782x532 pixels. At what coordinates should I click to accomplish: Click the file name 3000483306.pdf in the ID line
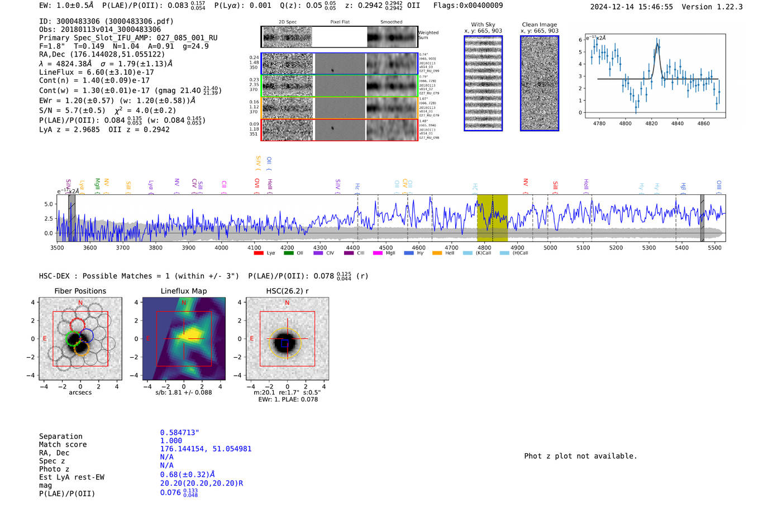click(139, 21)
